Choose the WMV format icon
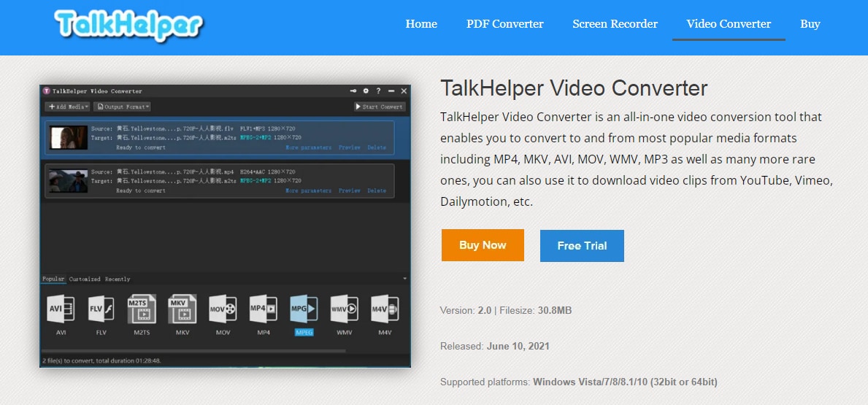The height and width of the screenshot is (405, 868). click(x=345, y=309)
